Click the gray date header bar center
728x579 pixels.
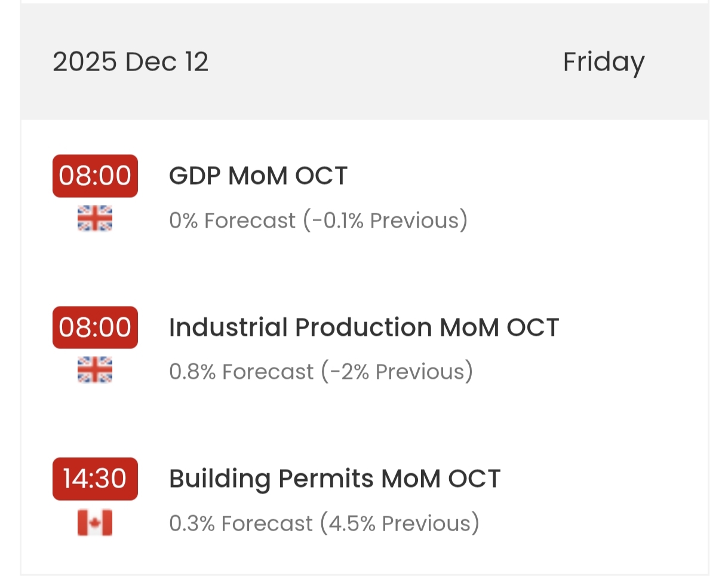click(364, 62)
